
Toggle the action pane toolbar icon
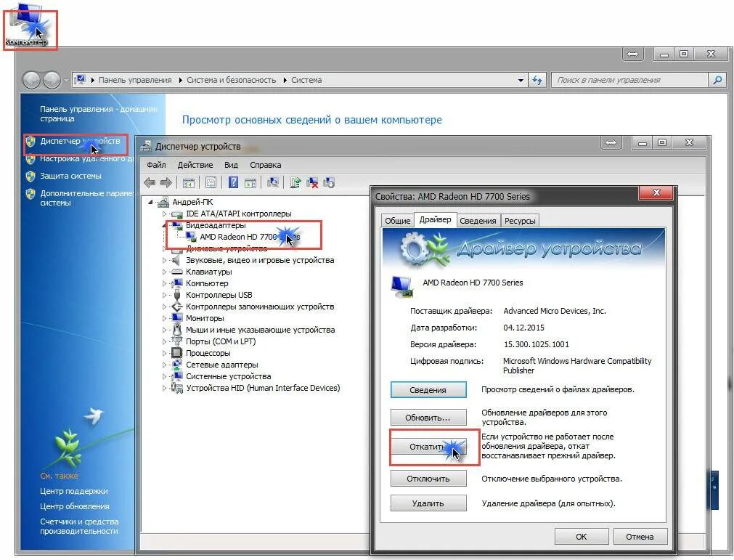[250, 182]
